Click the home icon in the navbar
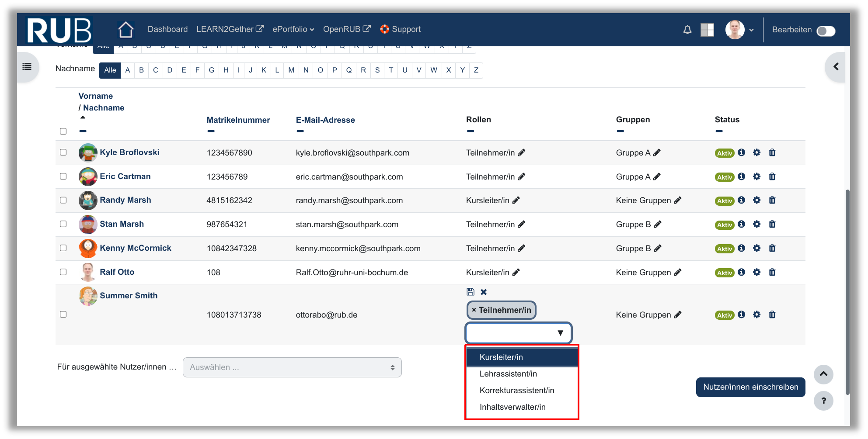The width and height of the screenshot is (868, 439). pyautogui.click(x=126, y=30)
